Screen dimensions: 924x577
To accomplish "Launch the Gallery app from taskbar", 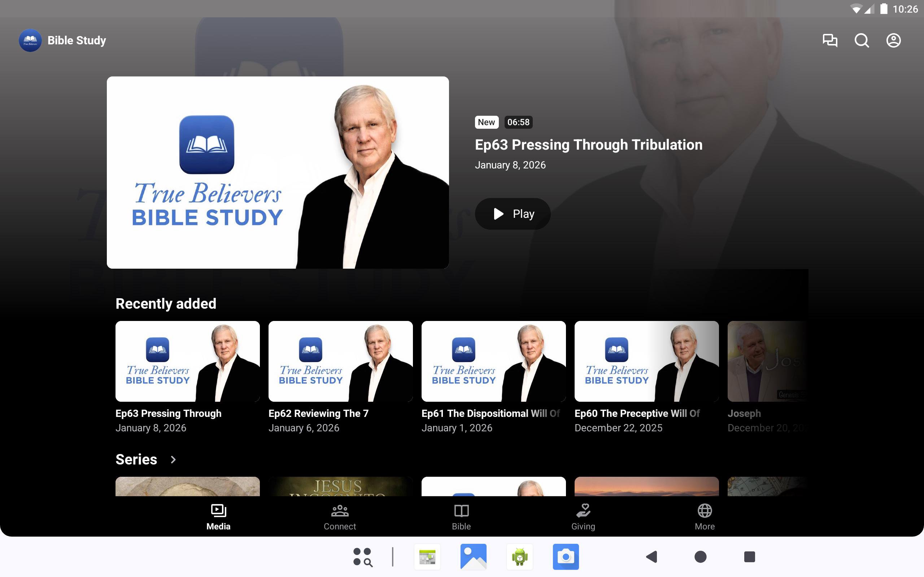I will pos(474,557).
